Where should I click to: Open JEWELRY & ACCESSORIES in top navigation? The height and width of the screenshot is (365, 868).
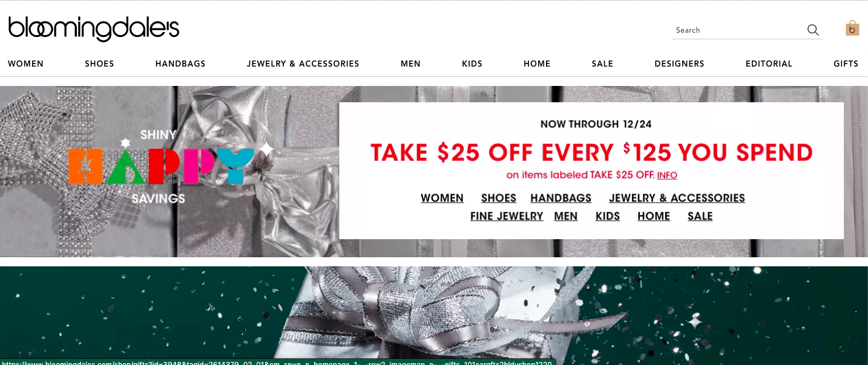303,64
